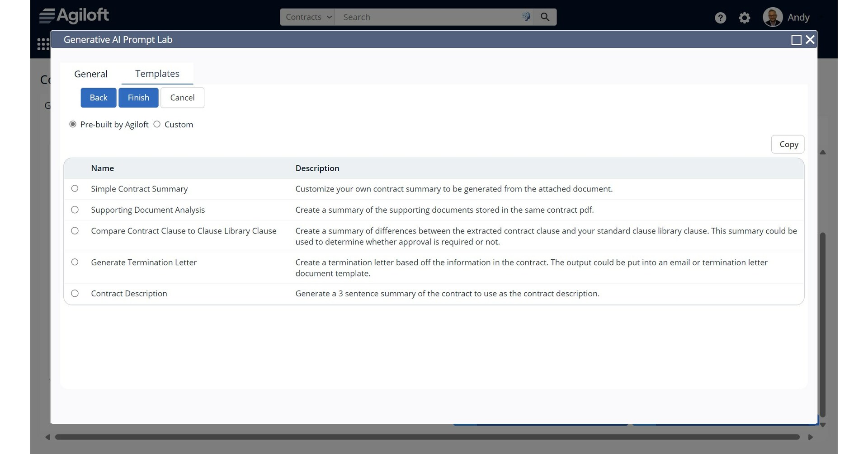868x454 pixels.
Task: Click Andy's profile avatar
Action: point(772,17)
